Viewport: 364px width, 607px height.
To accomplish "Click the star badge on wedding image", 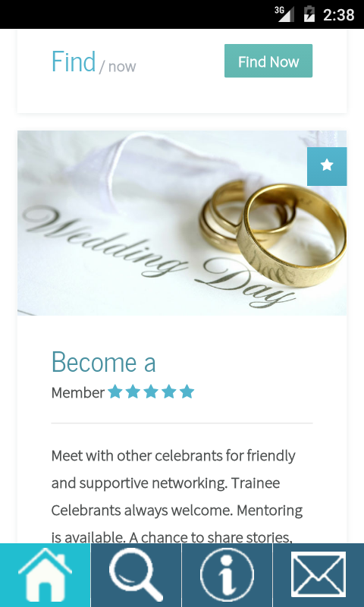I will pos(327,166).
